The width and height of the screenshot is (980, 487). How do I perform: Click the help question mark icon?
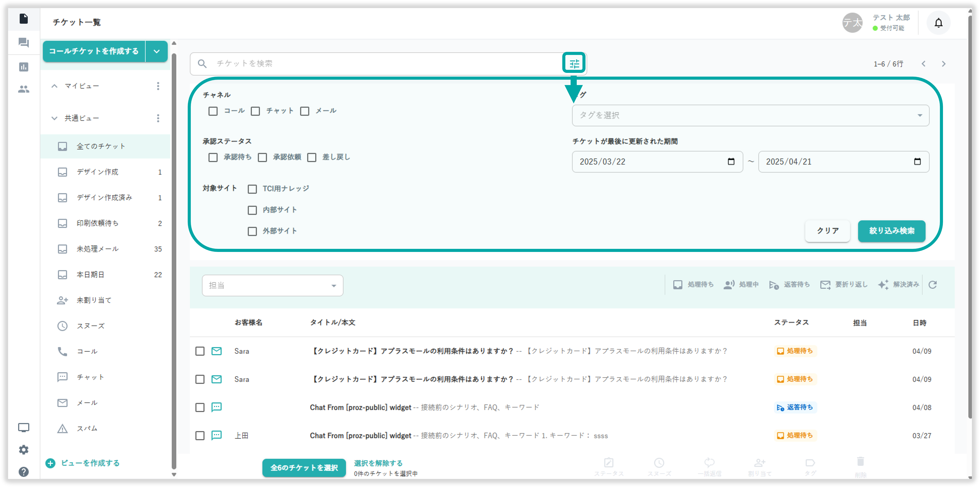point(24,472)
